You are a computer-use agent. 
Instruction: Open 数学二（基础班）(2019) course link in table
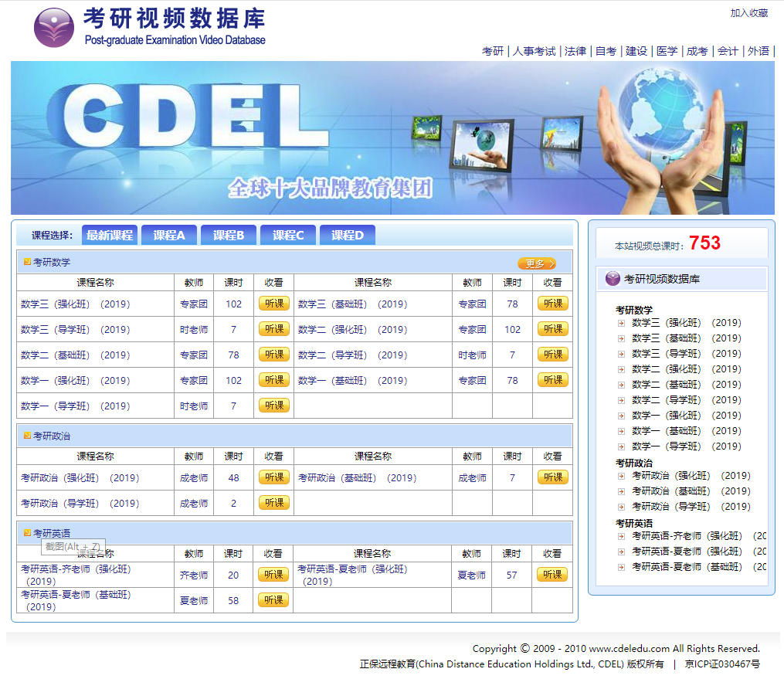click(x=76, y=355)
